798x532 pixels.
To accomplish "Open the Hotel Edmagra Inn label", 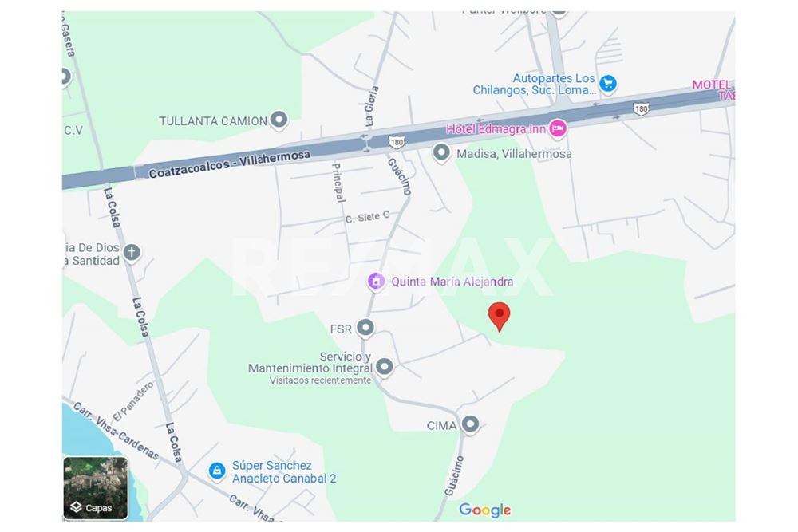I will pos(496,129).
